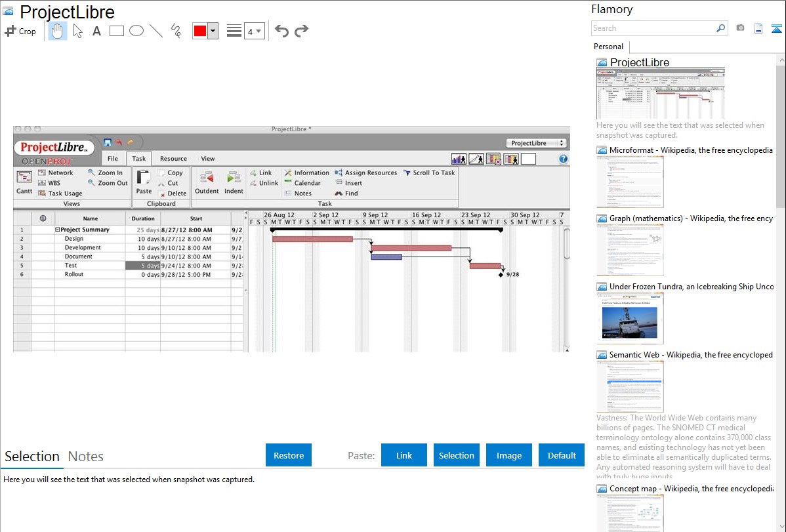Open the Microformat Wikipedia snapshot thumbnail
The image size is (786, 532).
(630, 182)
